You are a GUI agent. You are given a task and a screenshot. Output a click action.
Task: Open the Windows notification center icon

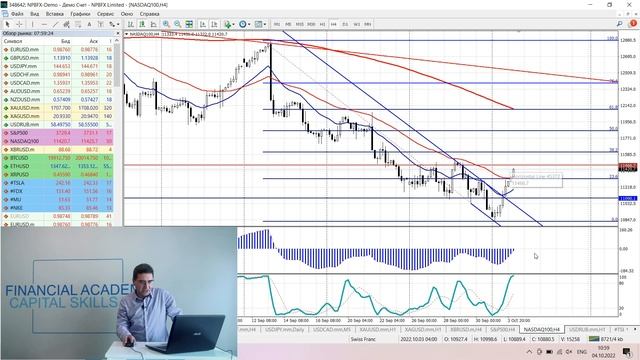click(627, 352)
